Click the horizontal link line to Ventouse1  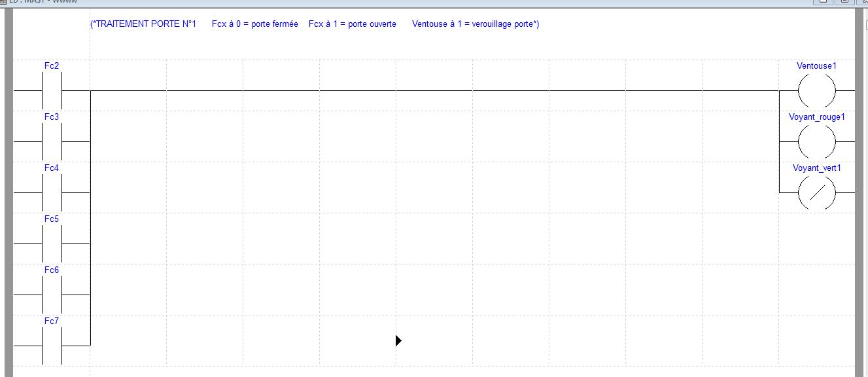pos(432,91)
